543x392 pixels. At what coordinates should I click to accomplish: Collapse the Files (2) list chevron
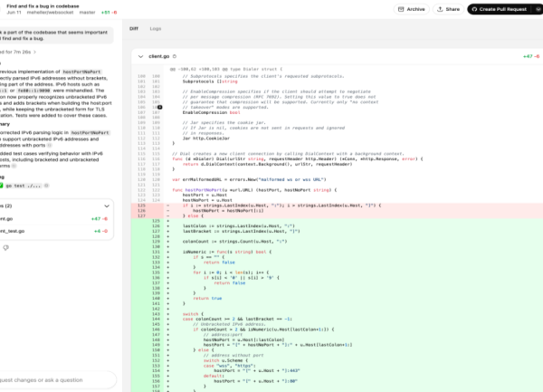pyautogui.click(x=107, y=206)
